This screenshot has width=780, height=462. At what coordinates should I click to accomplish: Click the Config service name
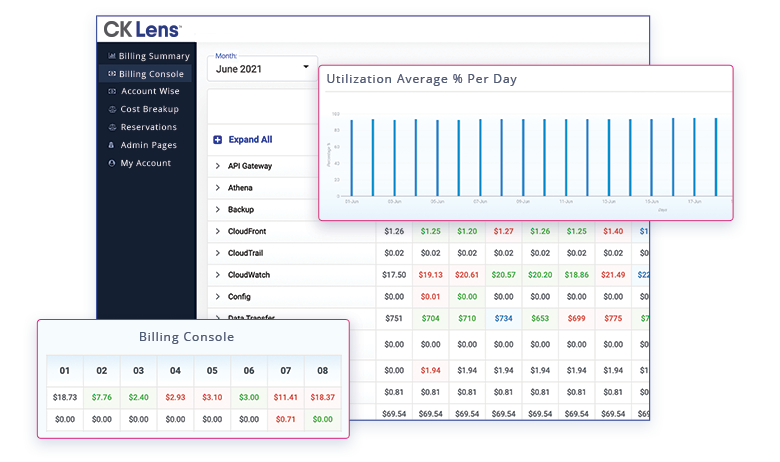point(239,296)
